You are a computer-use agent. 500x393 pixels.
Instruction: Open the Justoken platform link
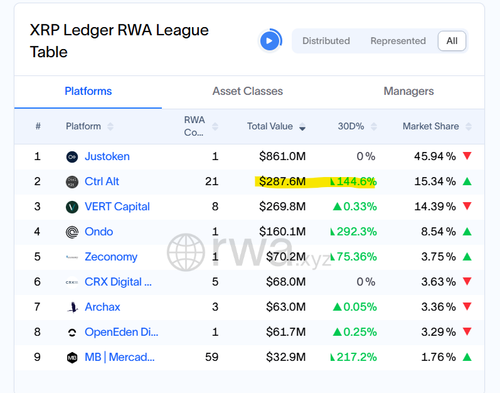pos(107,156)
